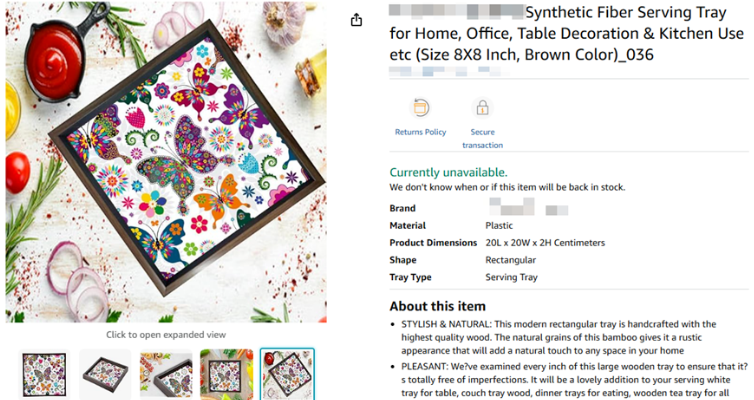Click the 'Product Dimensions' label

[433, 242]
